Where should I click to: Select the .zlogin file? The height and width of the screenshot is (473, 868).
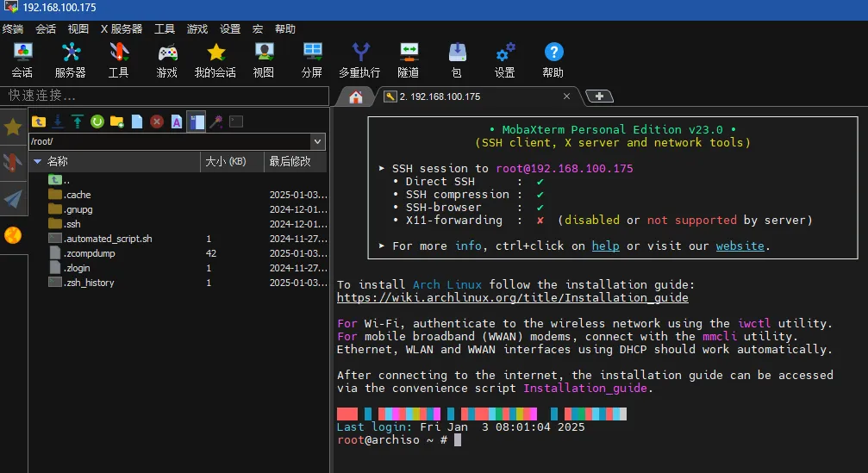coord(69,268)
